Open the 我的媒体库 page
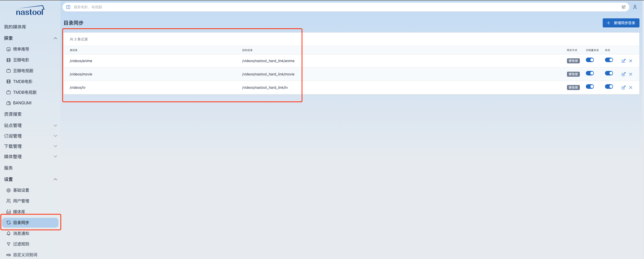This screenshot has height=259, width=644. pos(15,27)
